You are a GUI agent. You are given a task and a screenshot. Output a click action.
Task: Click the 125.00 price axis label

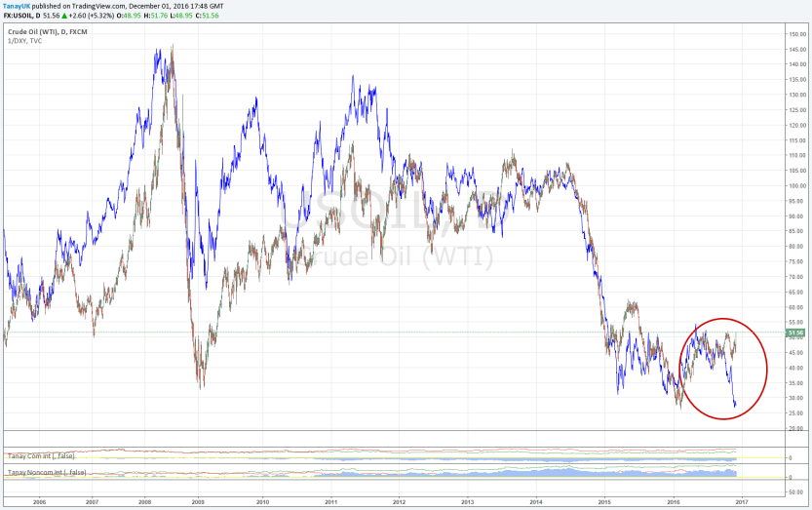pos(797,110)
